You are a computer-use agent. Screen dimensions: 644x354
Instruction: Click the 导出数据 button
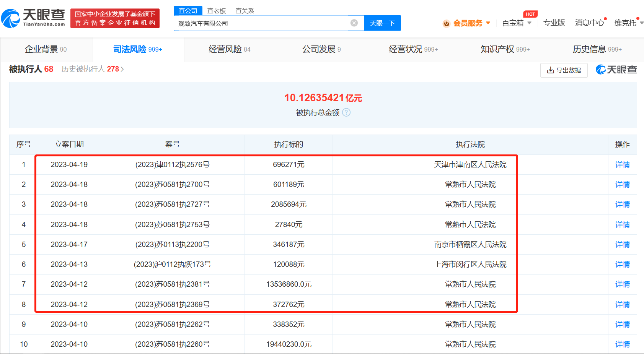coord(564,70)
